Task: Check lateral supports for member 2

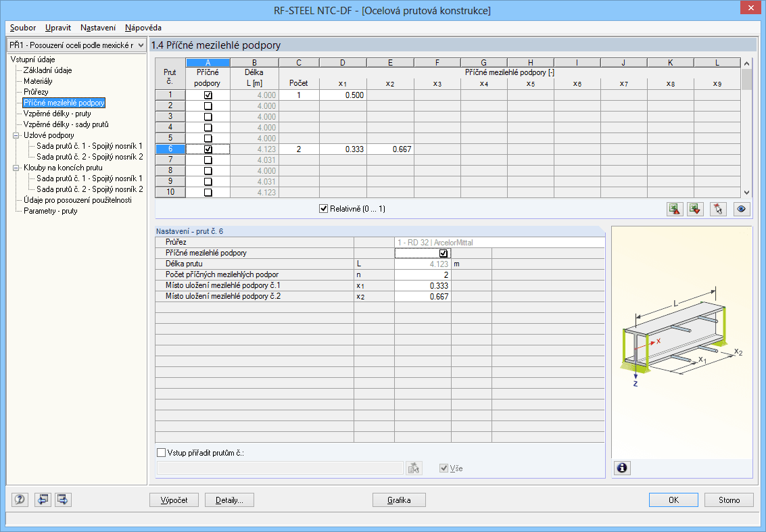Action: 208,106
